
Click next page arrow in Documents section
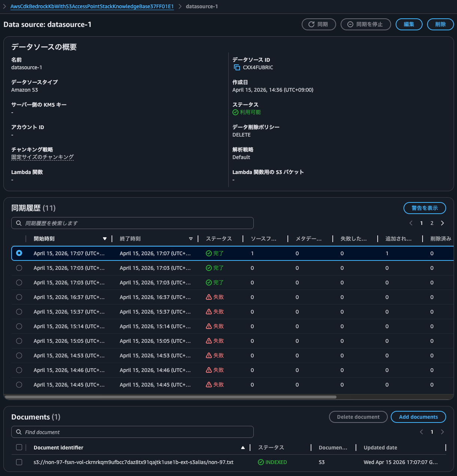[442, 432]
